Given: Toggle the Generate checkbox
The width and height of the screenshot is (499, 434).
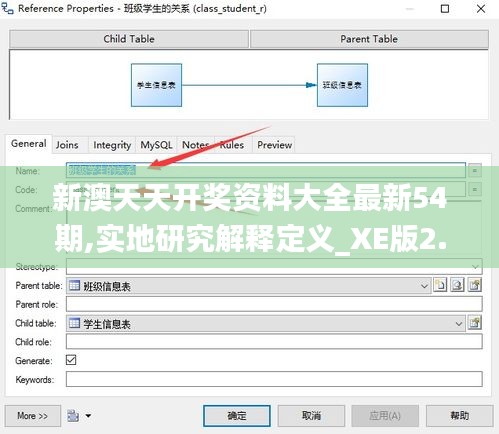Looking at the screenshot, I should 71,360.
